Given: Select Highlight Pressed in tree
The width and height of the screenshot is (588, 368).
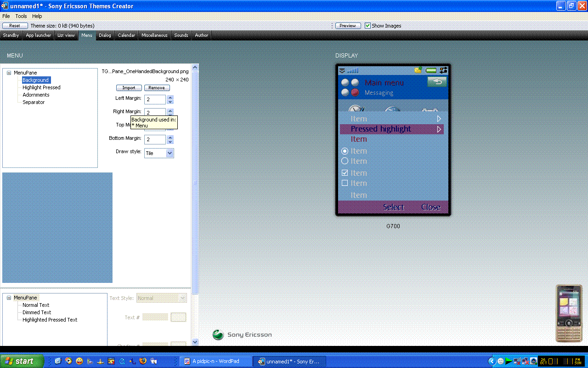Looking at the screenshot, I should (41, 87).
